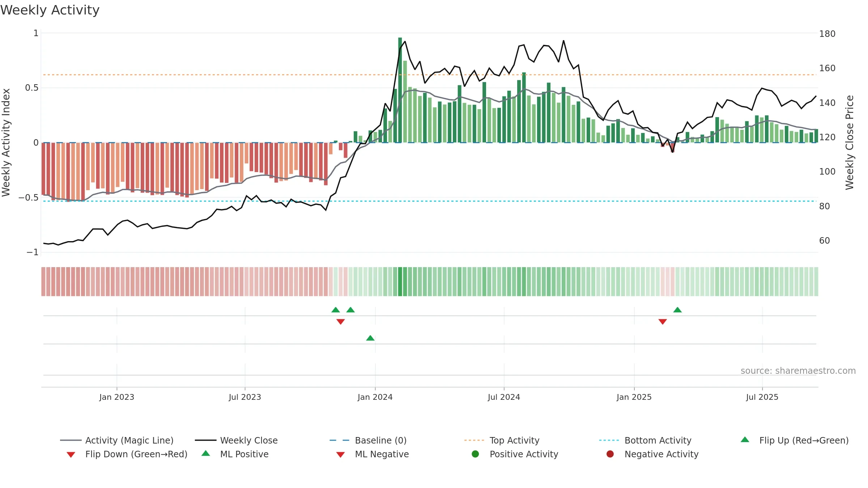The width and height of the screenshot is (868, 488).
Task: Click the Weekly Activity Index axis title
Action: tap(6, 142)
